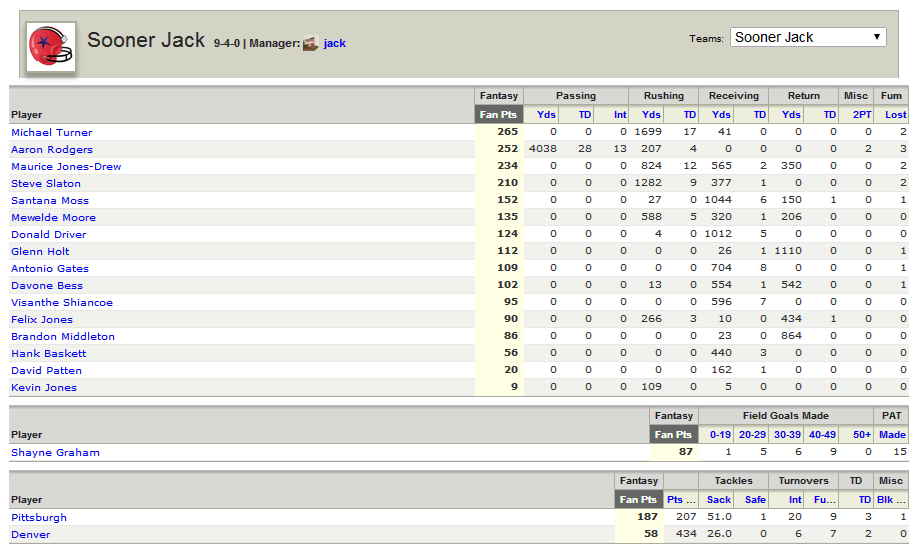Open Davone Bess player page
The image size is (916, 552).
pos(47,285)
